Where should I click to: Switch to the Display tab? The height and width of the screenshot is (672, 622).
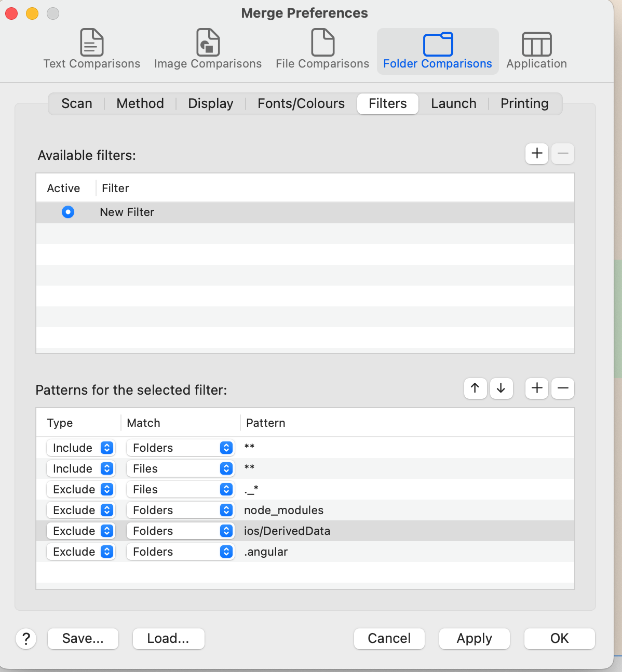pyautogui.click(x=211, y=103)
